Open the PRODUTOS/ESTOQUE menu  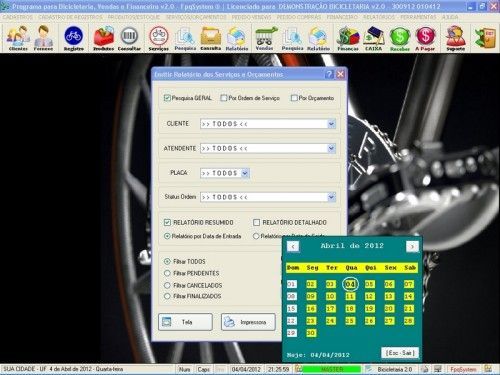tap(134, 17)
